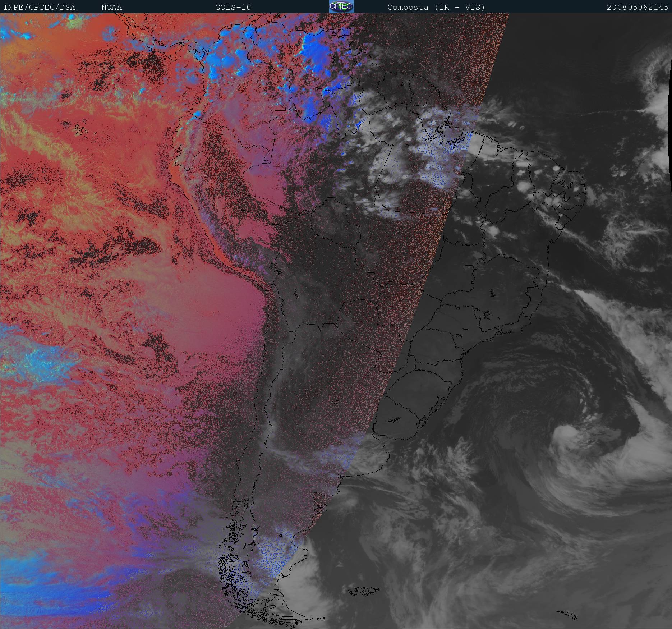Screen dimensions: 672x629
Task: Click the CPTEC logo in the header
Action: click(x=341, y=6)
